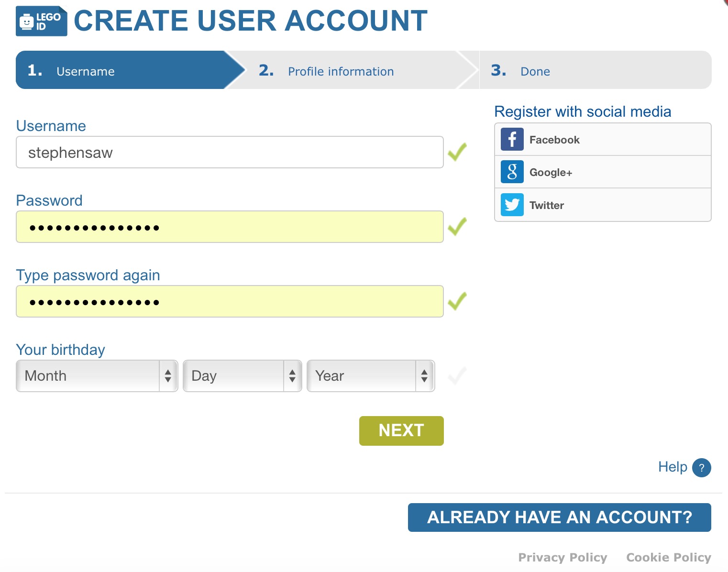Select the Done step tab

click(595, 70)
